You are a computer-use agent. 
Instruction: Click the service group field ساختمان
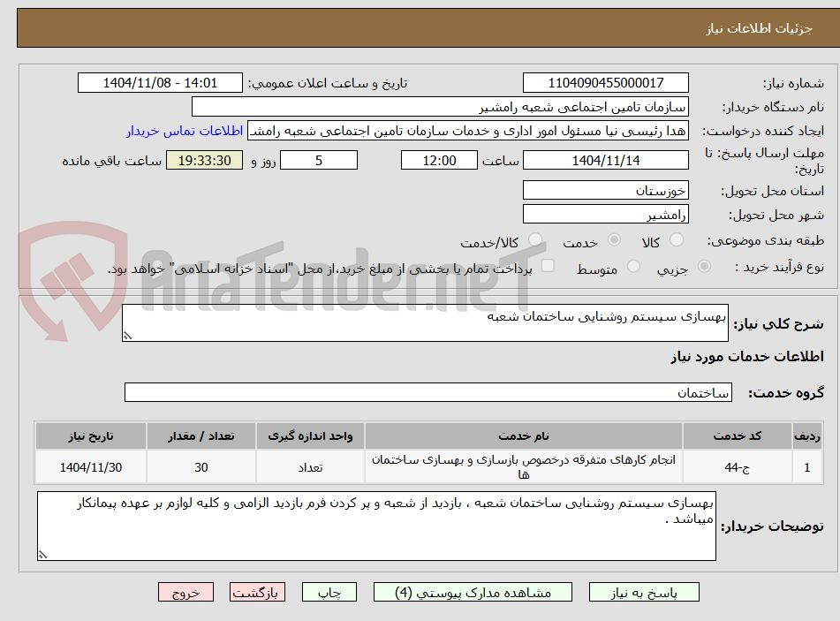[428, 393]
